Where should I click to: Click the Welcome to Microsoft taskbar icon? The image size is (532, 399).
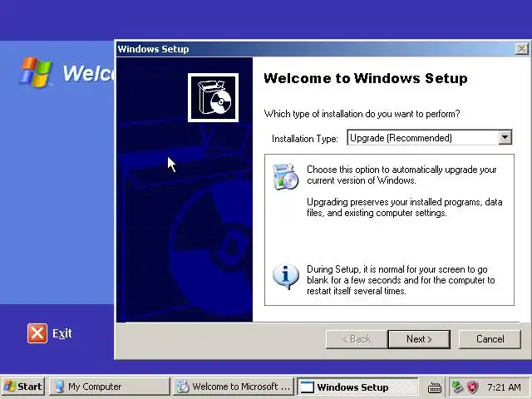tap(183, 387)
